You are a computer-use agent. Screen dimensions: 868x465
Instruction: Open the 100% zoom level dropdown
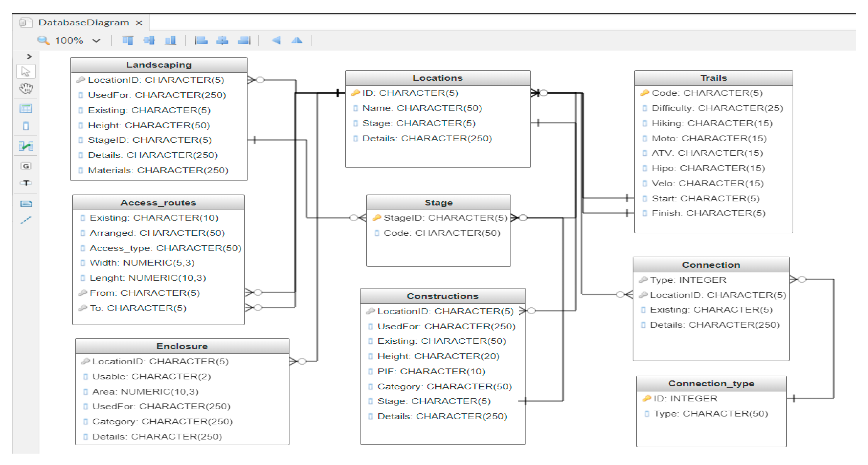coord(96,41)
